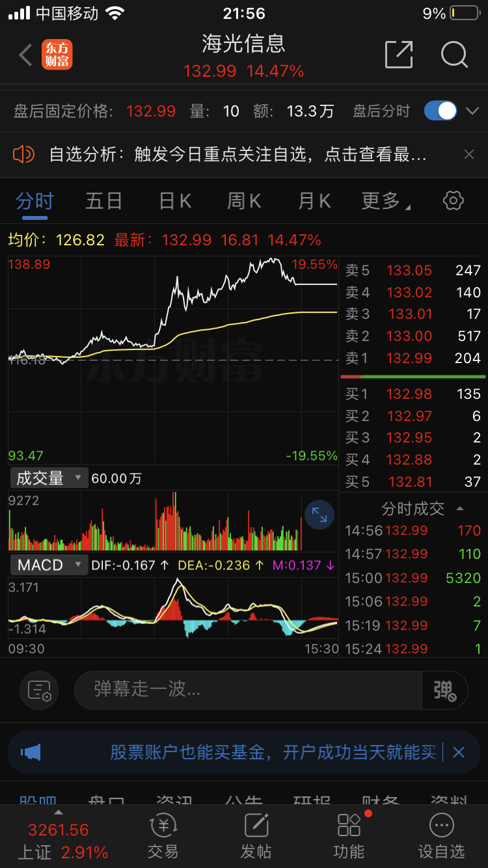Screen dimensions: 488x868
Task: Open the share icon in header
Action: pyautogui.click(x=399, y=54)
